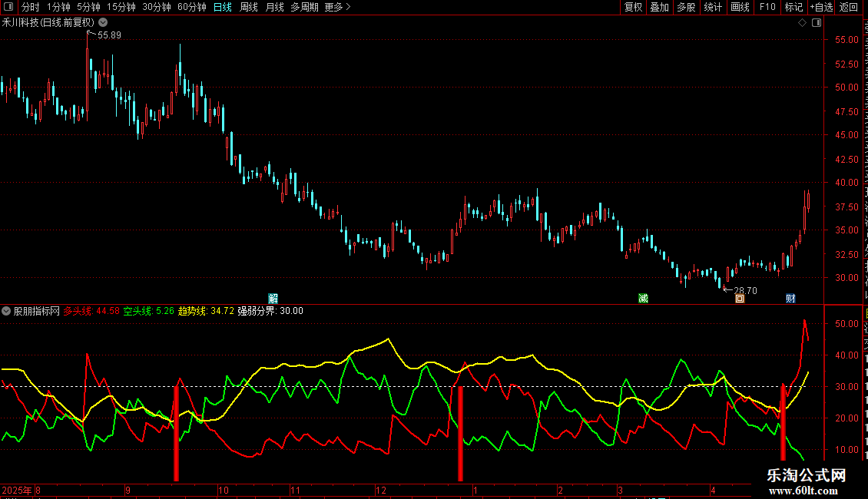868x499 pixels.
Task: Select the 30分钟 period
Action: tap(157, 7)
